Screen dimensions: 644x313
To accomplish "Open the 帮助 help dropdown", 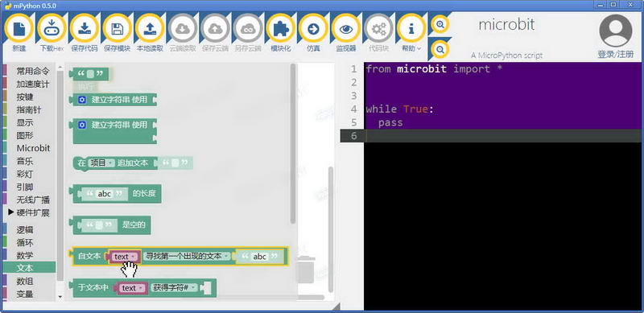I will click(x=411, y=29).
